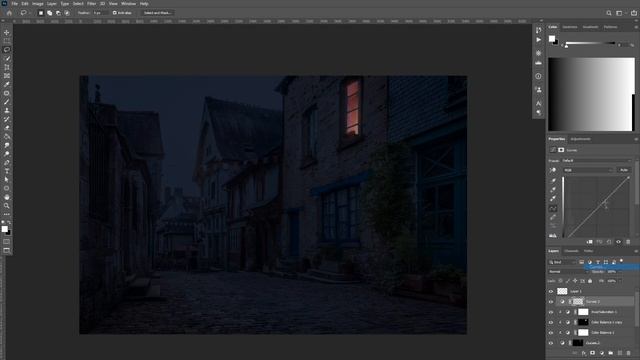Select the Zoom tool
The image size is (640, 360).
[7, 206]
